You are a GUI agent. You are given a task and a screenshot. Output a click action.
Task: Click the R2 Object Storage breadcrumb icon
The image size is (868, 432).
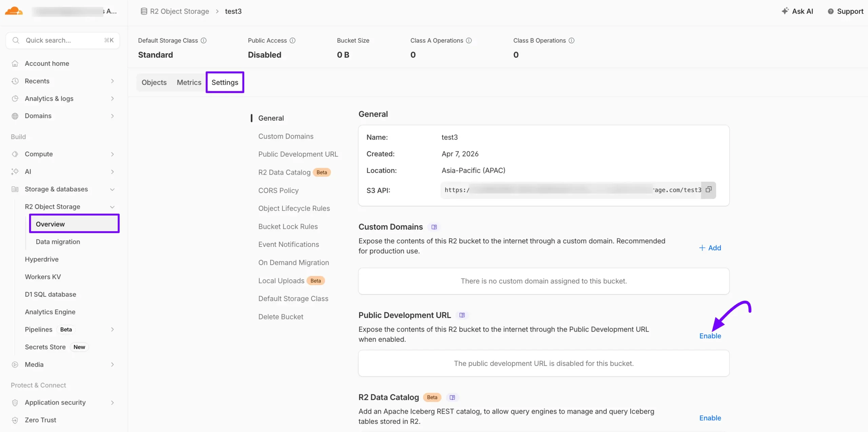click(143, 11)
